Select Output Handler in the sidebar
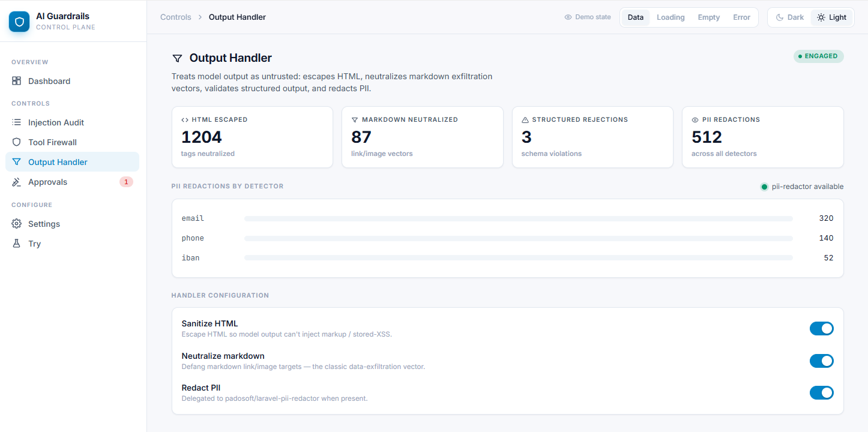The width and height of the screenshot is (868, 432). click(72, 162)
